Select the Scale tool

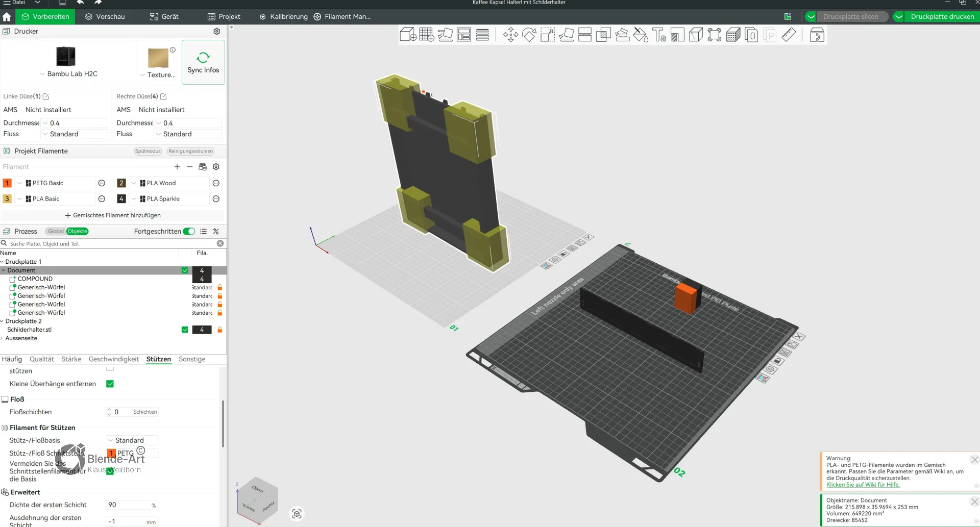click(x=548, y=35)
